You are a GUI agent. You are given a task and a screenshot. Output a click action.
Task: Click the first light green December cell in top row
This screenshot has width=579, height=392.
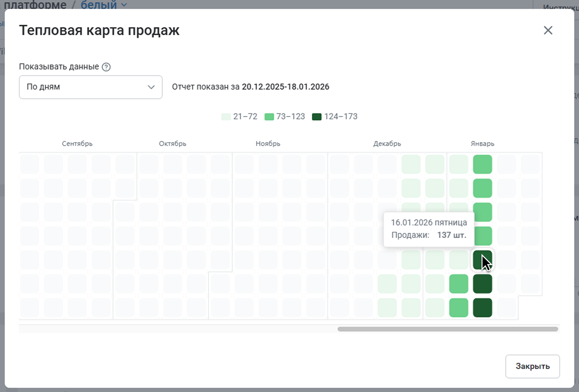click(411, 164)
